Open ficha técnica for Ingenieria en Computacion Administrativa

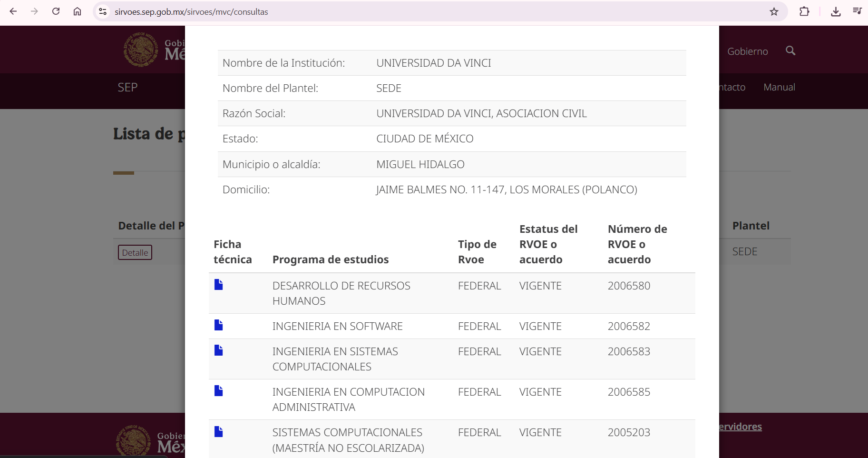(x=218, y=391)
